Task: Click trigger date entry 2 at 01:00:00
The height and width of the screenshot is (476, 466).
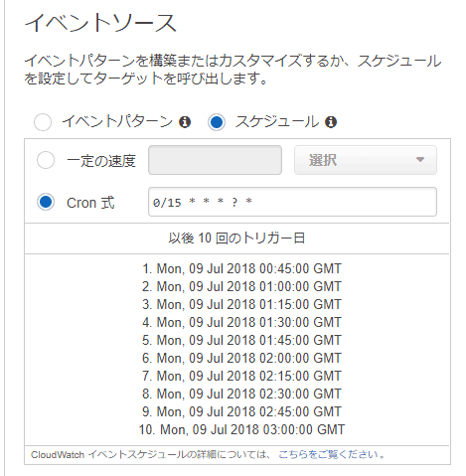Action: click(241, 286)
